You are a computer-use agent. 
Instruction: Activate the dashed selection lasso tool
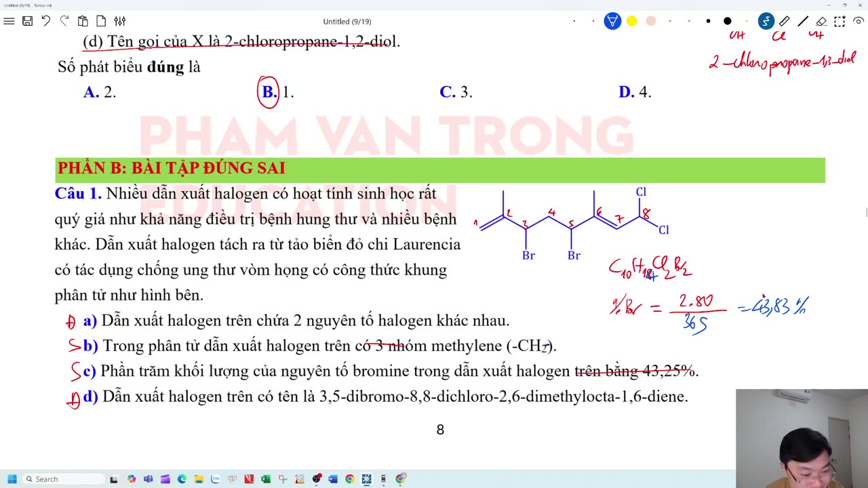840,21
